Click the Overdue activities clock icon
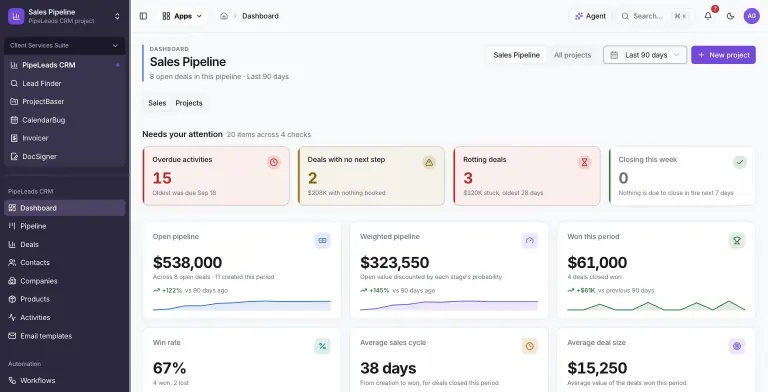The width and height of the screenshot is (768, 392). click(274, 162)
